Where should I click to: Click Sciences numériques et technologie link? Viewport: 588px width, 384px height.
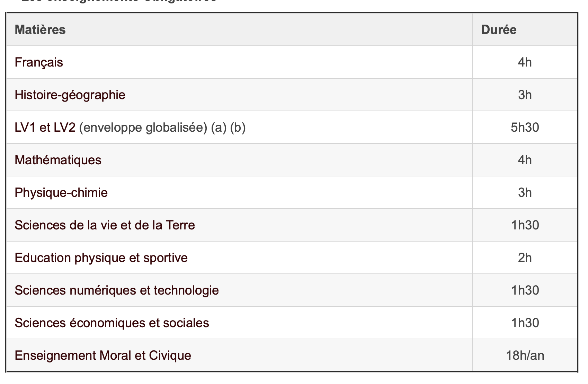coord(117,290)
